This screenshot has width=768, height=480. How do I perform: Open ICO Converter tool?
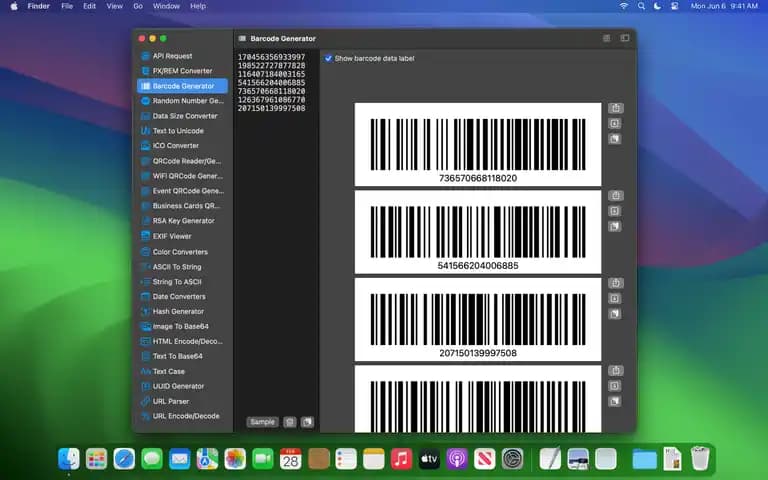182,145
